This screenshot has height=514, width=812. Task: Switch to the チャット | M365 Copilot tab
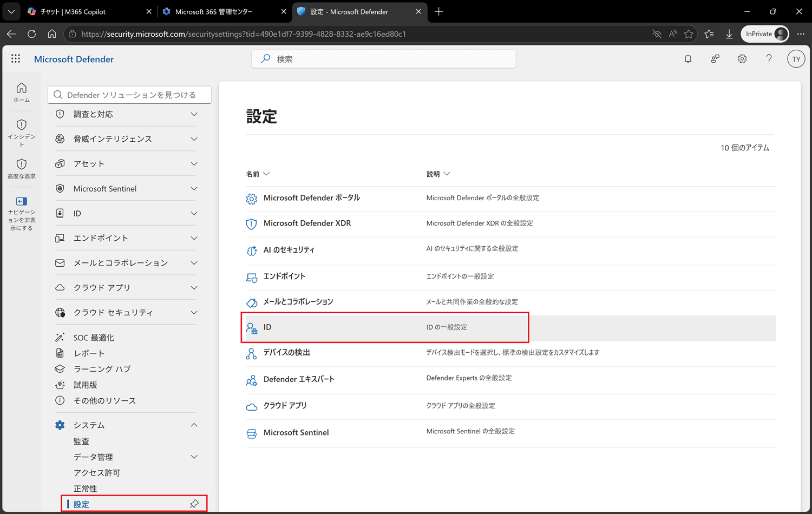[x=89, y=11]
